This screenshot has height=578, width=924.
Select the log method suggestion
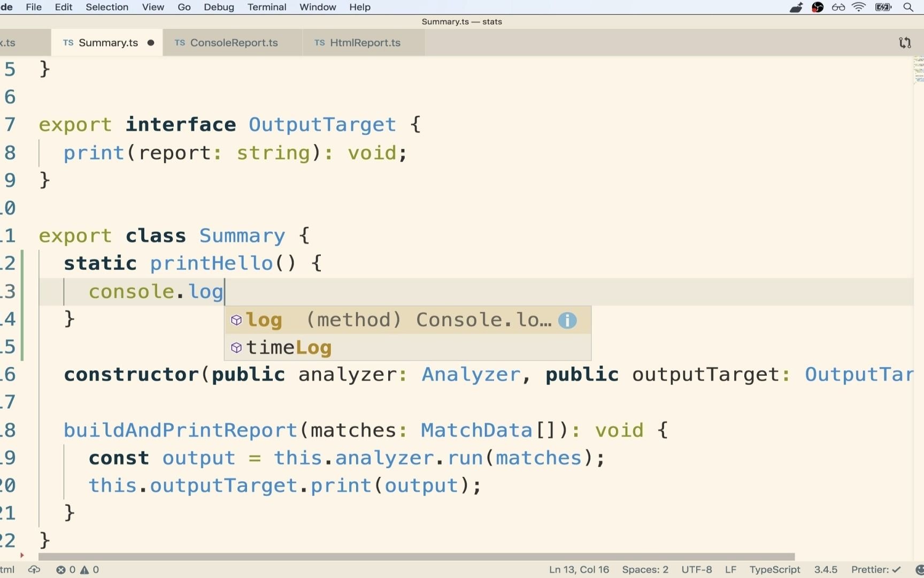pyautogui.click(x=407, y=320)
